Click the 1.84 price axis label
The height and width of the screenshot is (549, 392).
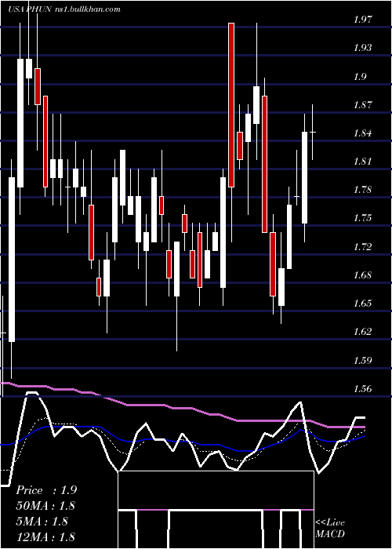pos(362,133)
